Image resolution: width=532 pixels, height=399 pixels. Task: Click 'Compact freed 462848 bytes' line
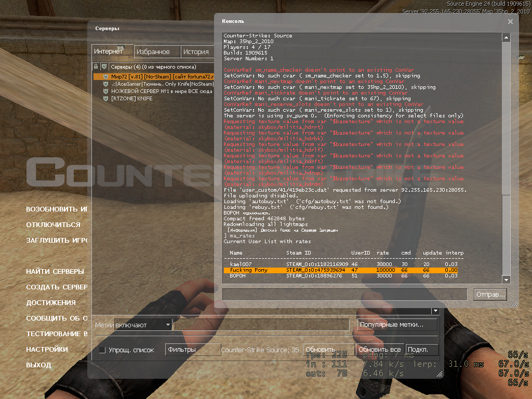pos(264,219)
